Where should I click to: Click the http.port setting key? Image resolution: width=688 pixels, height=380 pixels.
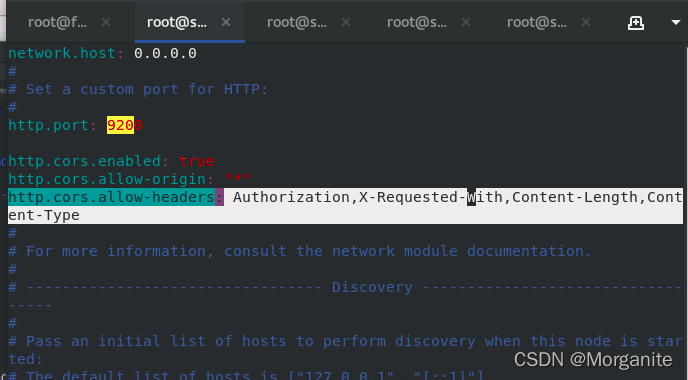pos(48,125)
